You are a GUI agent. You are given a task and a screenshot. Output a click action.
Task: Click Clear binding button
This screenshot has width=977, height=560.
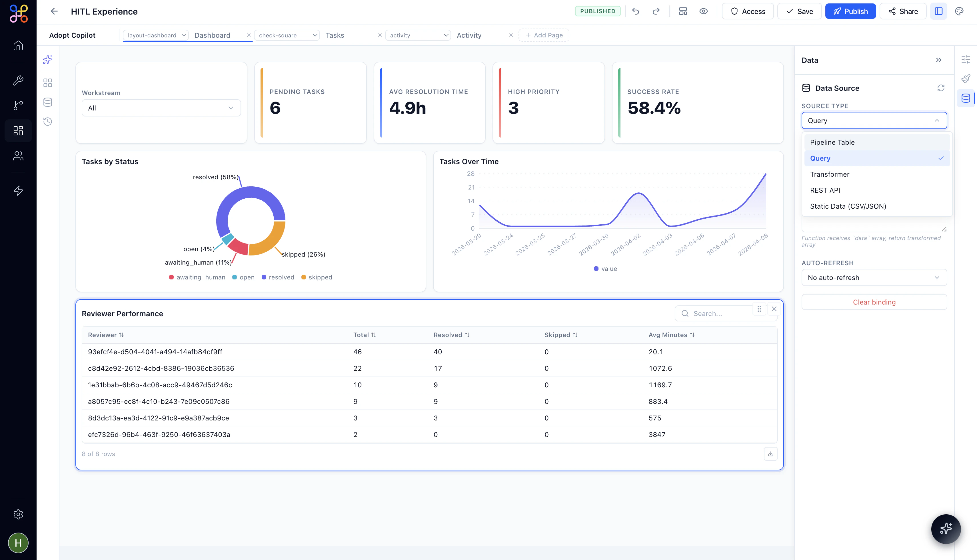[874, 302]
